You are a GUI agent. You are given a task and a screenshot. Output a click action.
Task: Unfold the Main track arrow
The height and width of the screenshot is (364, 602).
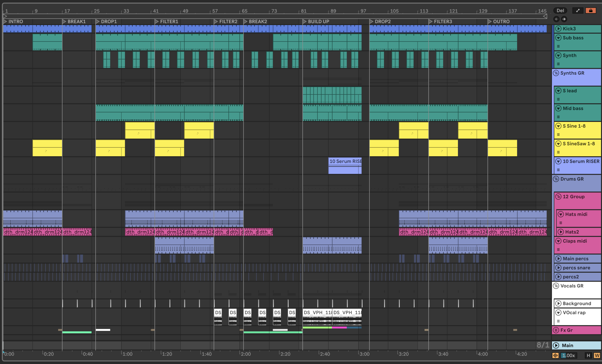(556, 345)
